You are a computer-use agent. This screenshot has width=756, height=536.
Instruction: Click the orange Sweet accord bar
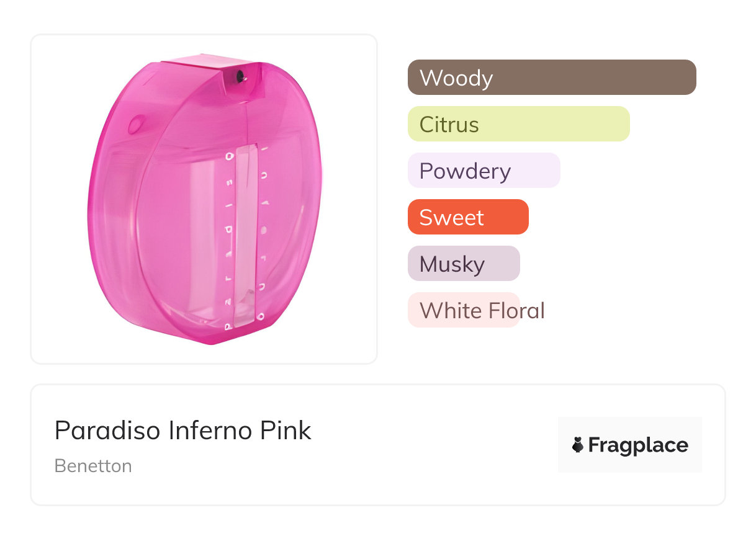pyautogui.click(x=467, y=217)
